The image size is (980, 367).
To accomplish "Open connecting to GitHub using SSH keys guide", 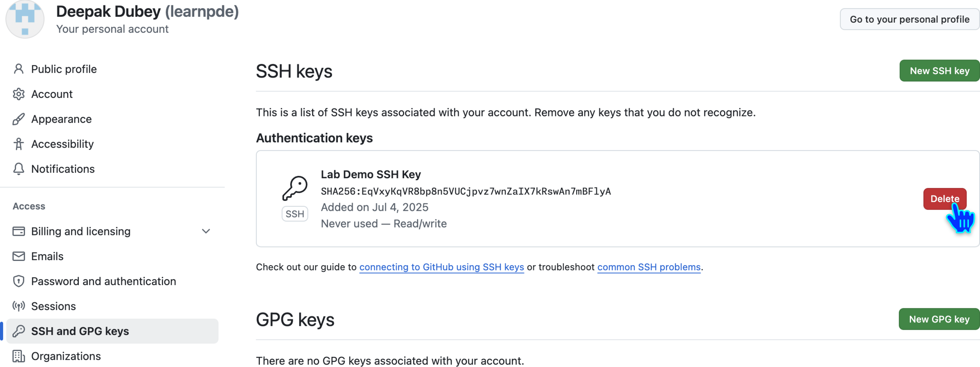I will (x=441, y=267).
